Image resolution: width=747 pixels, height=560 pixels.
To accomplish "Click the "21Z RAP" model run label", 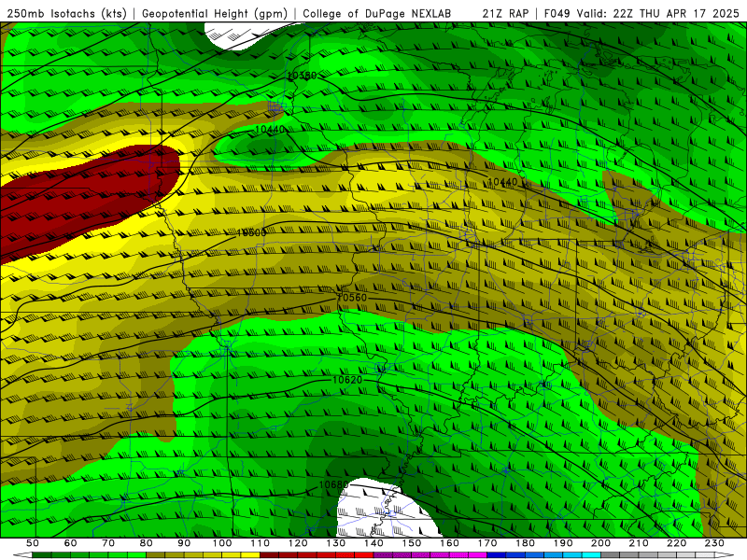I will point(505,13).
